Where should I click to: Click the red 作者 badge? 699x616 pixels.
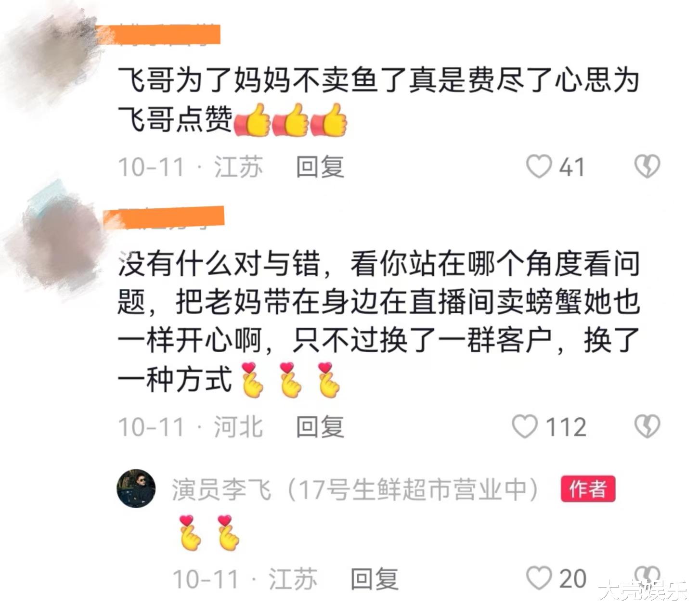(x=588, y=489)
